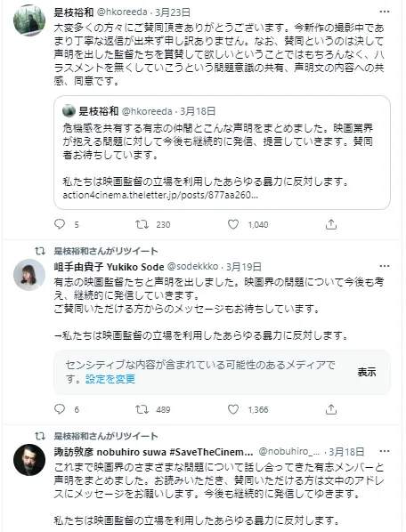Click 表示 to reveal sensitive media
This screenshot has height=532, width=406.
pos(366,372)
